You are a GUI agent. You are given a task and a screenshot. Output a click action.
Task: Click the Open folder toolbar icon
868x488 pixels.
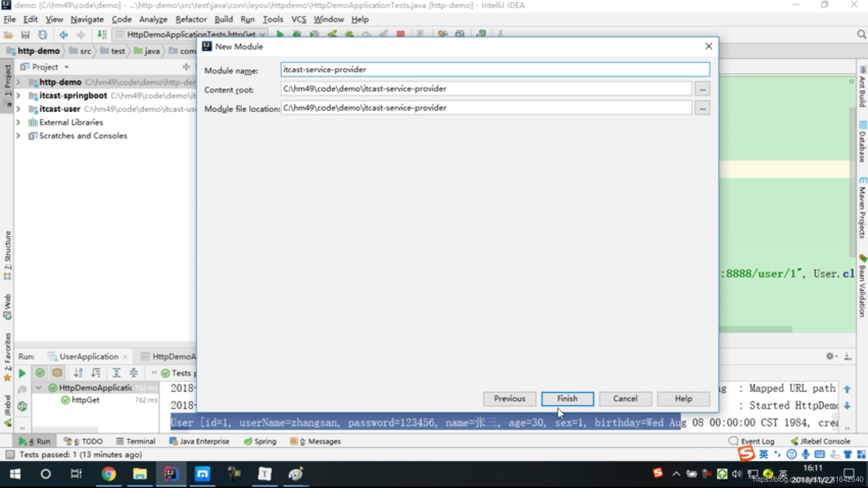coord(8,34)
